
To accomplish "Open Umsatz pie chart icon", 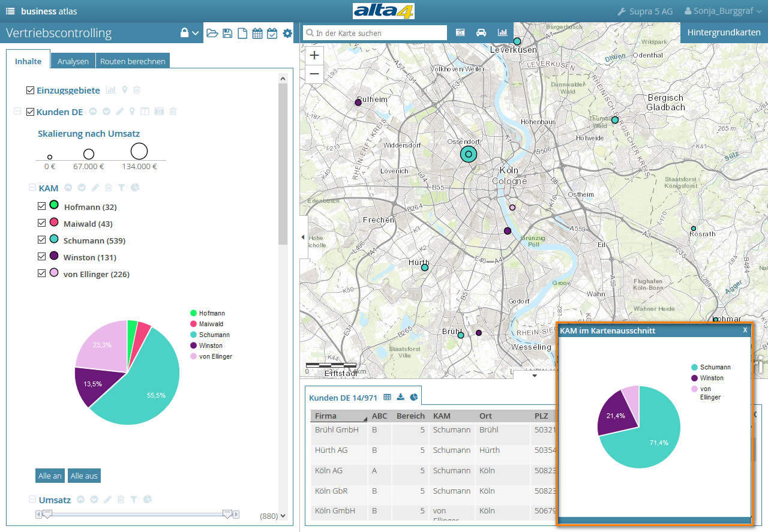I will (x=148, y=499).
